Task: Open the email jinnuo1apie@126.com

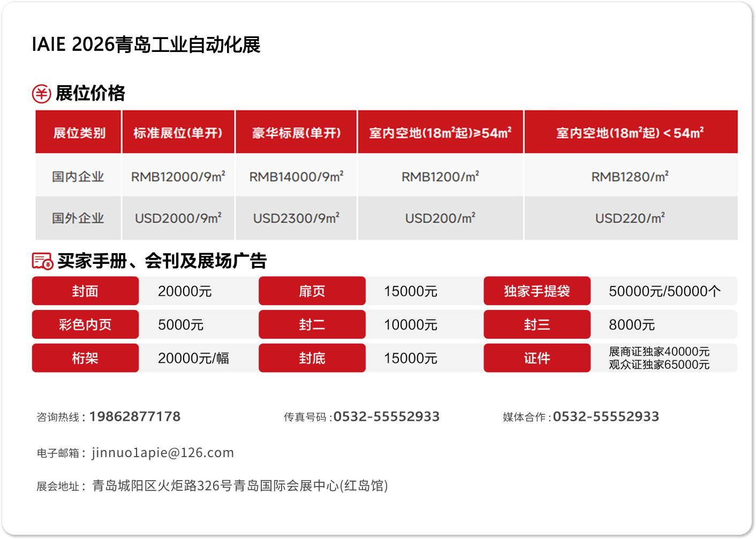Action: (163, 453)
